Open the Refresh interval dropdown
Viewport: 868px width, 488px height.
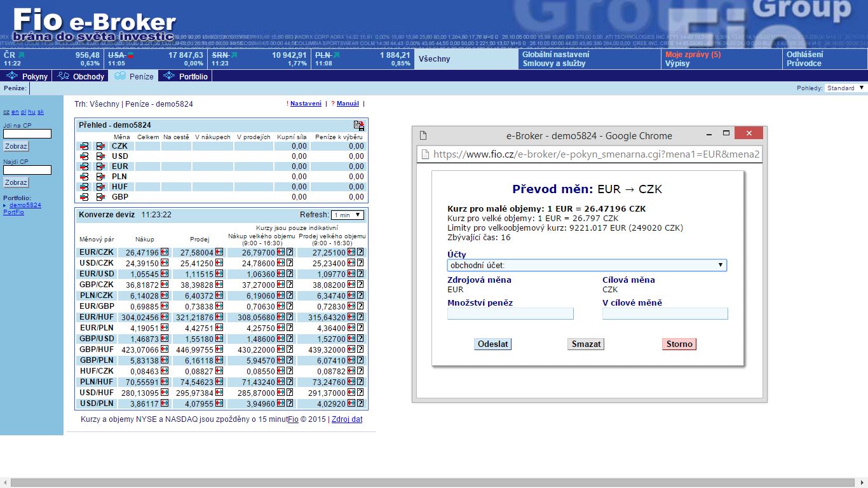click(348, 215)
